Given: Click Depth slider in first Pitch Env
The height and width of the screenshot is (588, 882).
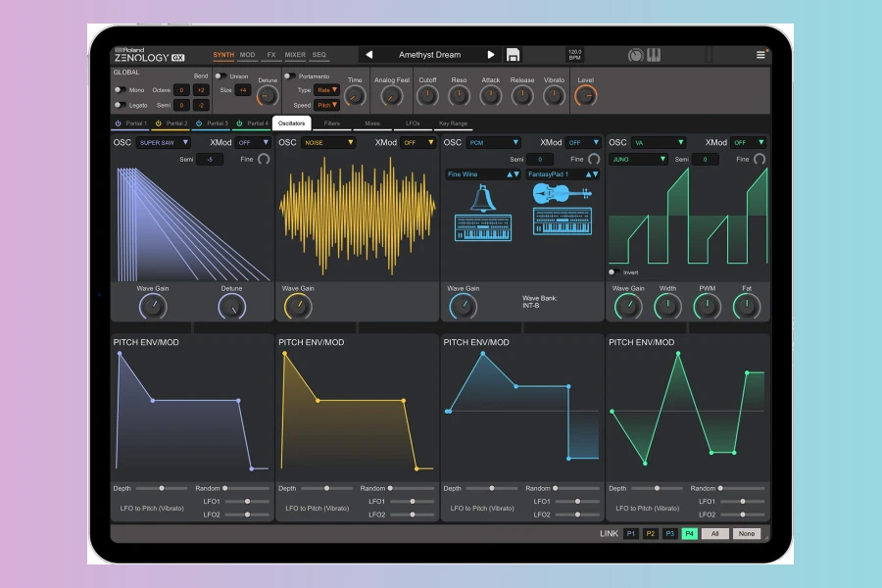Looking at the screenshot, I should [162, 488].
